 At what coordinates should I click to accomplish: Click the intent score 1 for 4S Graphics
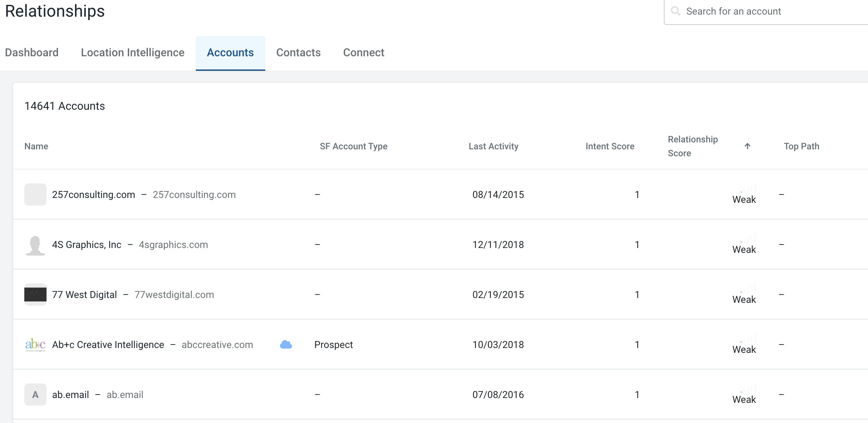coord(637,245)
